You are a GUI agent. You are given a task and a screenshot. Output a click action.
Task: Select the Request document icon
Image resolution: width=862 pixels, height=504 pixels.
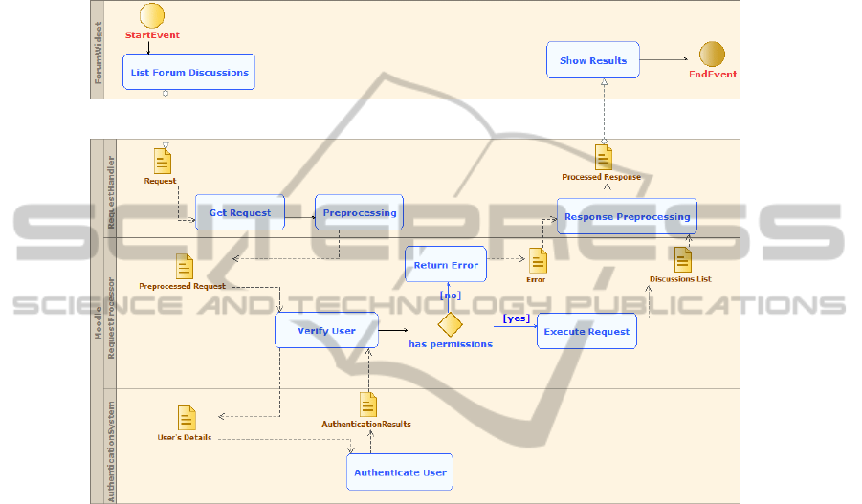(x=163, y=161)
